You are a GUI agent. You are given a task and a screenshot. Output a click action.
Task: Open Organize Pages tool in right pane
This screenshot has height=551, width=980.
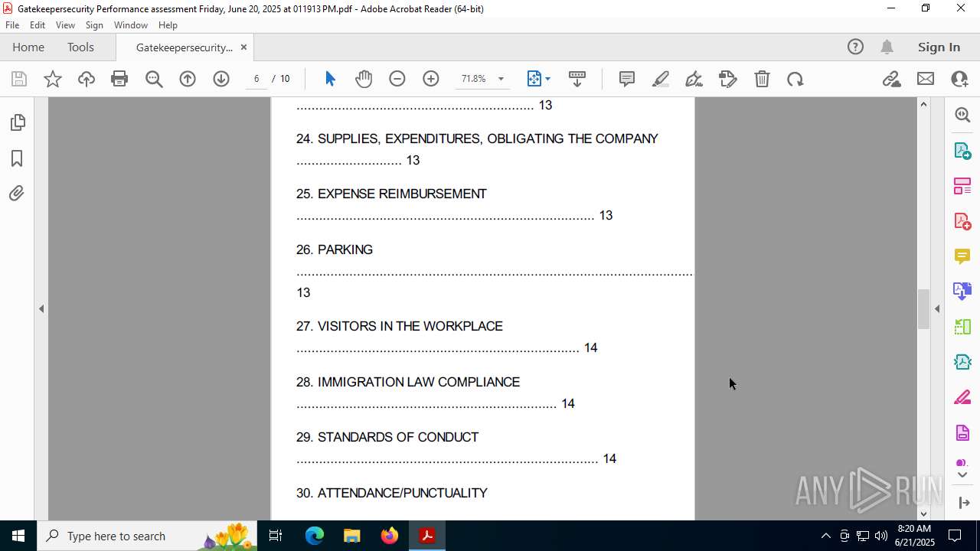[x=962, y=185]
